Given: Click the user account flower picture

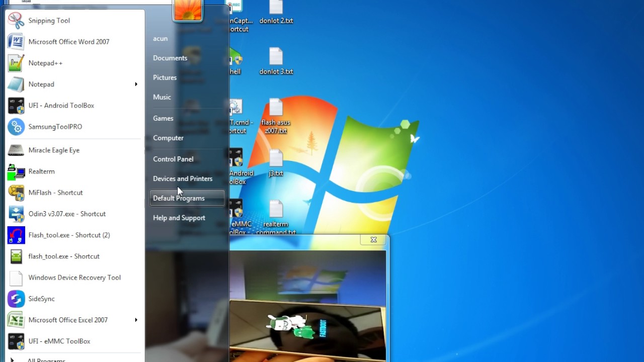Looking at the screenshot, I should coord(188,10).
